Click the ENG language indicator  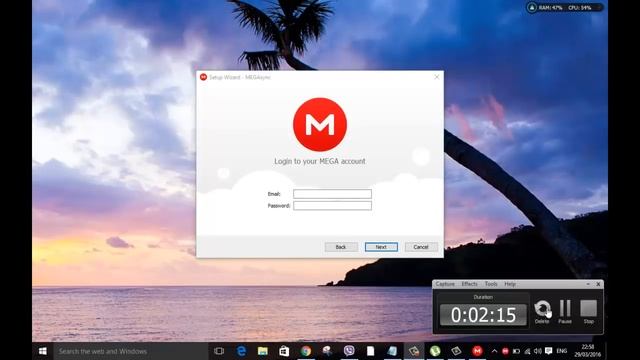pos(562,351)
